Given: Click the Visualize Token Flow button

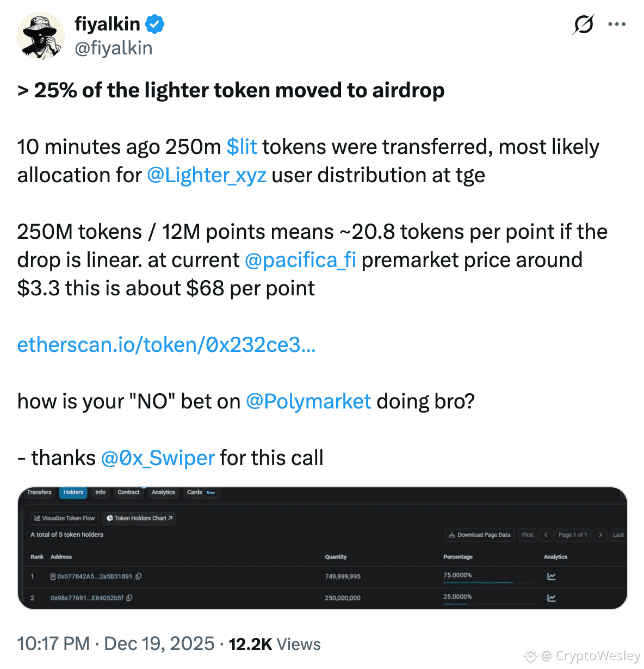Looking at the screenshot, I should click(x=65, y=518).
